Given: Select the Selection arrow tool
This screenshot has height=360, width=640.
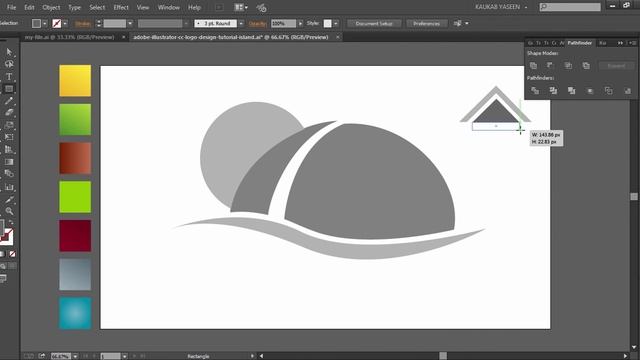Looking at the screenshot, I should pyautogui.click(x=9, y=52).
